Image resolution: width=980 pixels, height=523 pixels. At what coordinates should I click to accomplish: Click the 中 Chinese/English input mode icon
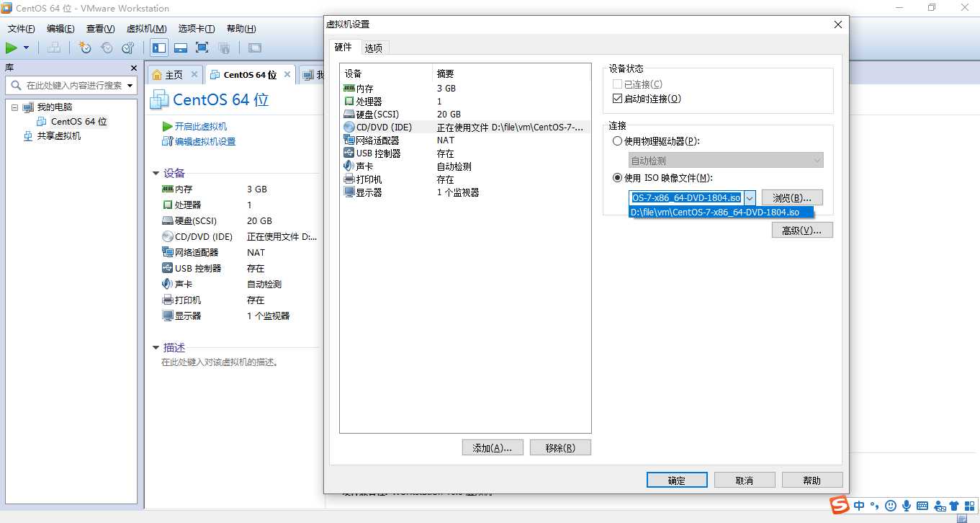point(860,506)
